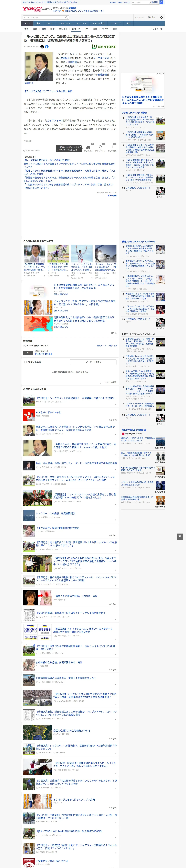Open トピックス一覧 link

155,29
